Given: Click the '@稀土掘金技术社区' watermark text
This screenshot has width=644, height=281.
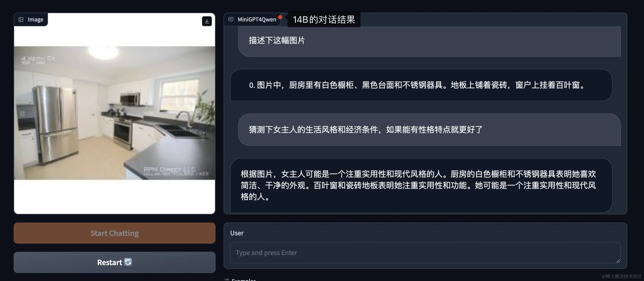Looking at the screenshot, I should point(621,276).
